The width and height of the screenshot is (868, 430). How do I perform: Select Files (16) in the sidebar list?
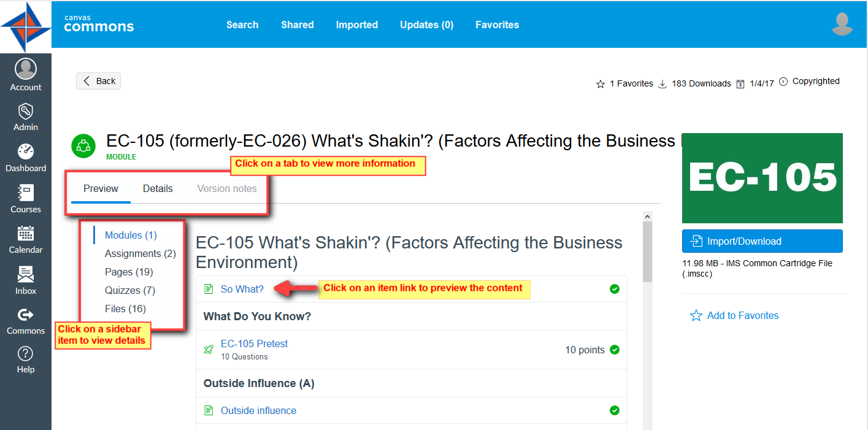pos(125,309)
